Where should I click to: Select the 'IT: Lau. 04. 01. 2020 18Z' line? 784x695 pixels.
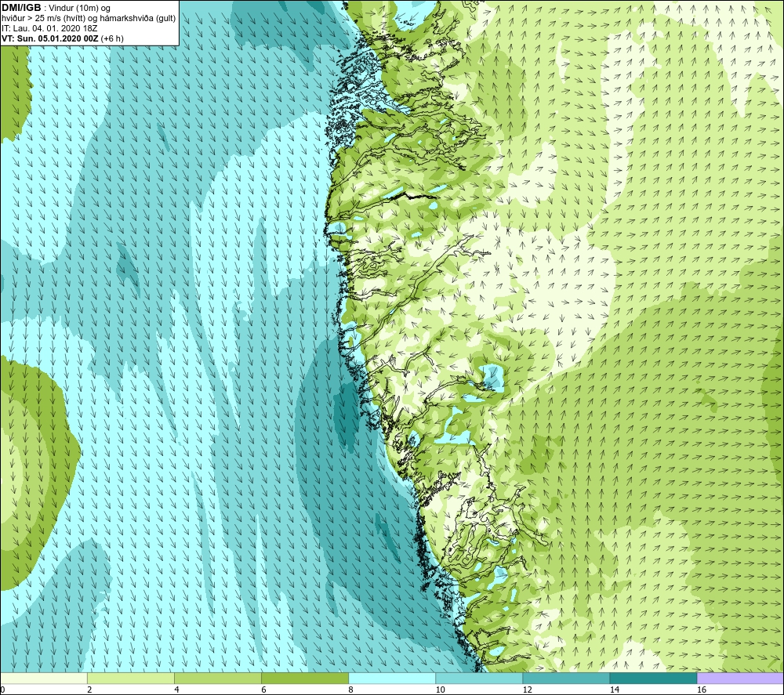pos(49,28)
